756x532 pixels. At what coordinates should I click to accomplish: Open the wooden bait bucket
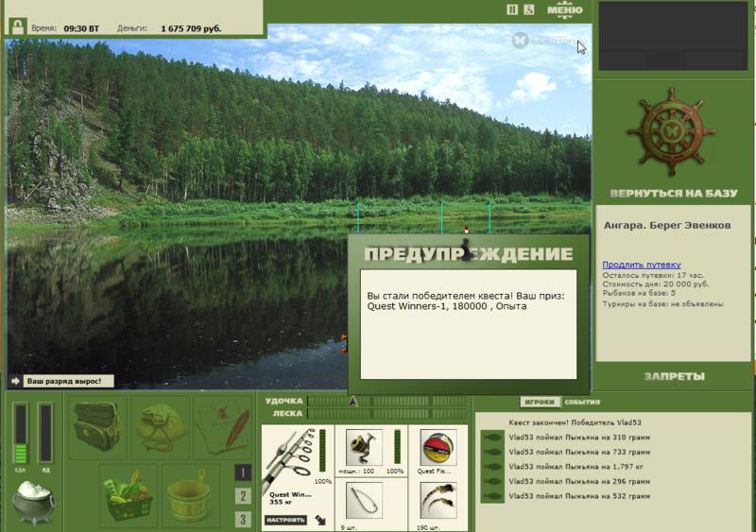click(190, 496)
